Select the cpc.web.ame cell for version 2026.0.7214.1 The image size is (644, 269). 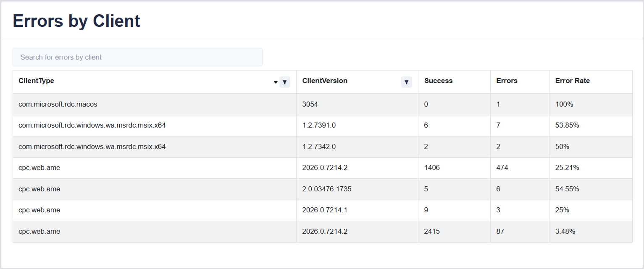(155, 210)
